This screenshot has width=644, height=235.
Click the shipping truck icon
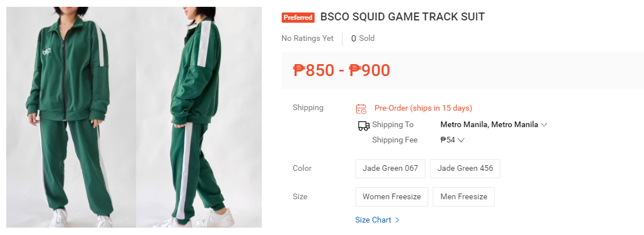pyautogui.click(x=363, y=125)
